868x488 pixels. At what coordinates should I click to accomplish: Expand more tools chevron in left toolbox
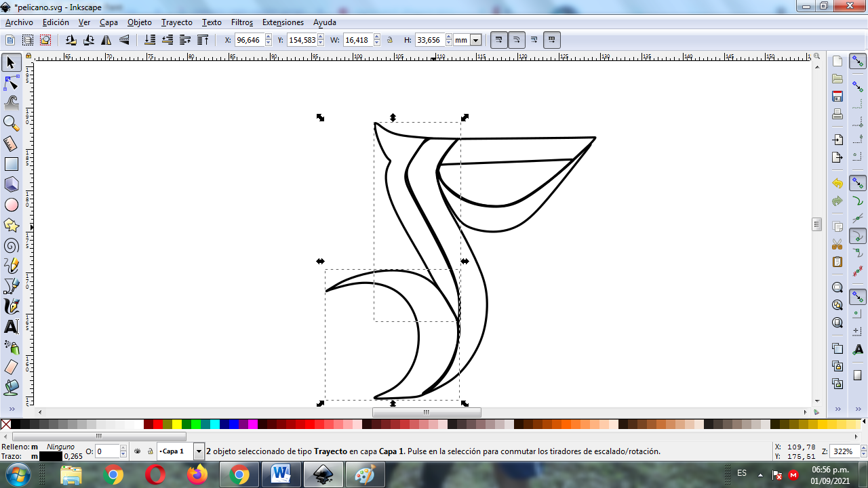(11, 409)
